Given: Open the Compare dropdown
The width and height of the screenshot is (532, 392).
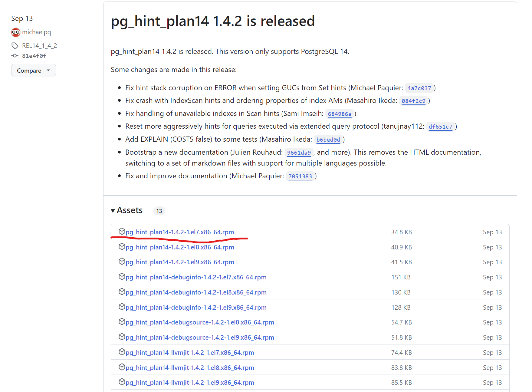Looking at the screenshot, I should 33,70.
